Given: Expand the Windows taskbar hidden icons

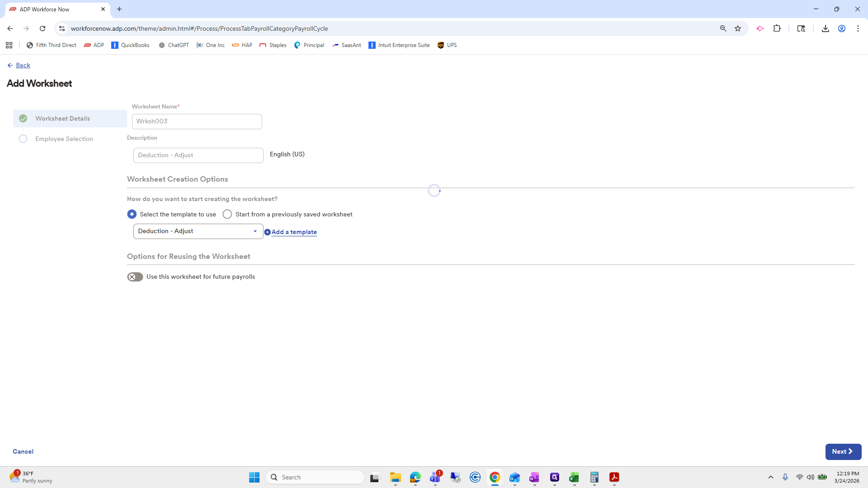Looking at the screenshot, I should point(771,477).
